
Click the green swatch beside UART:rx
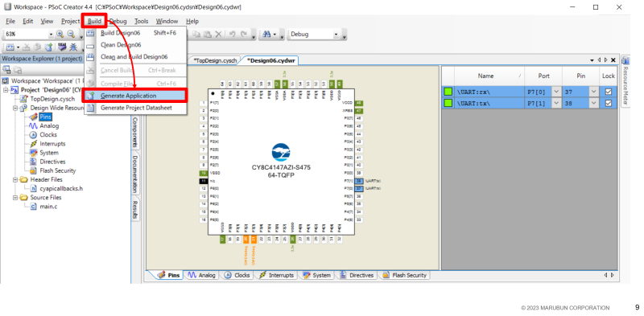[448, 92]
